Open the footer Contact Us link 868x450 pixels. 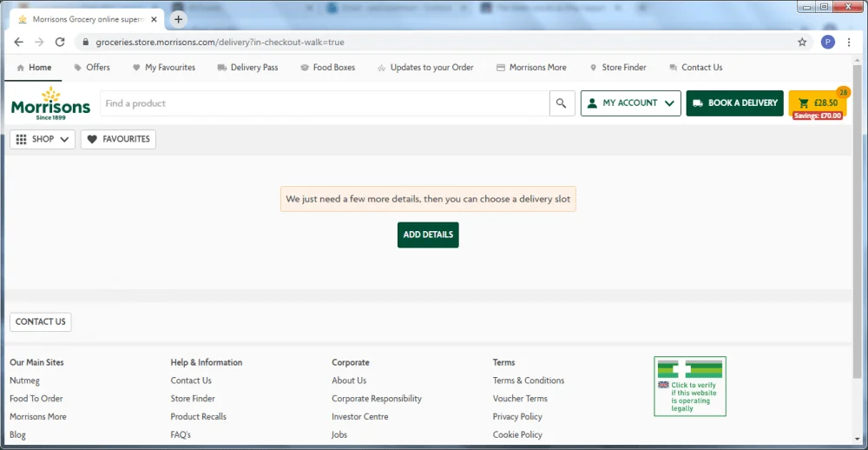click(191, 381)
